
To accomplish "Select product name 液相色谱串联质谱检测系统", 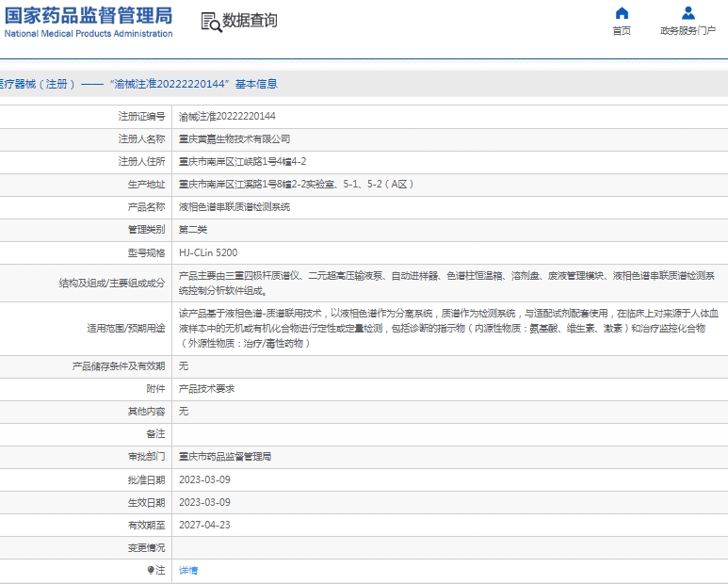I will [235, 207].
